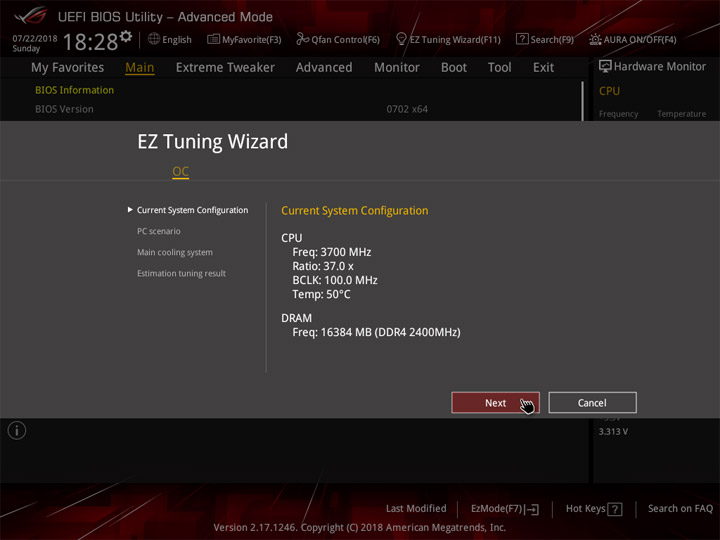Open Search on FAQ

tap(681, 508)
